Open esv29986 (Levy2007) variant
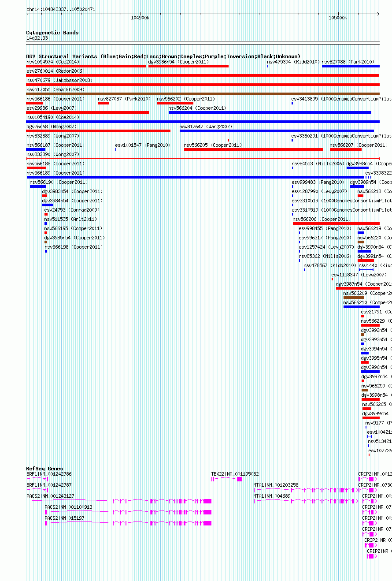 [52, 108]
